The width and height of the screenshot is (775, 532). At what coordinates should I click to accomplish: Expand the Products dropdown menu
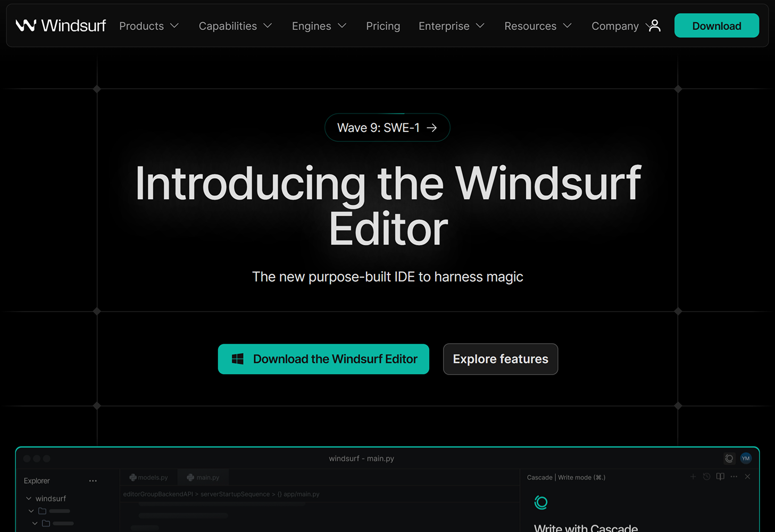click(149, 26)
